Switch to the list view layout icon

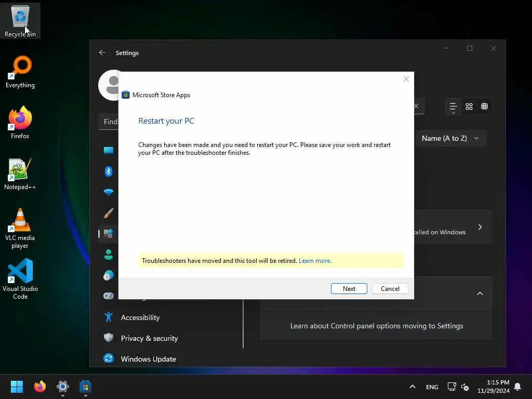coord(453,107)
